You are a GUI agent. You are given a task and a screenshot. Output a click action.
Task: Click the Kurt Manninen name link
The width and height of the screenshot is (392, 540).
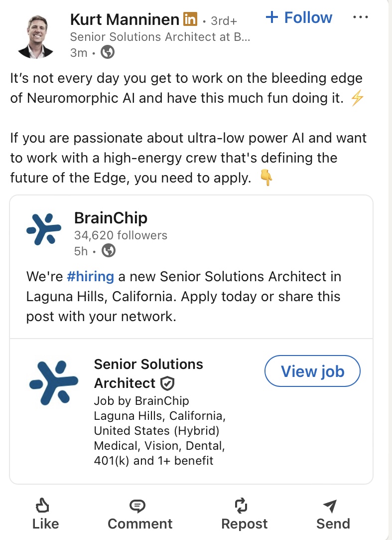click(x=125, y=19)
